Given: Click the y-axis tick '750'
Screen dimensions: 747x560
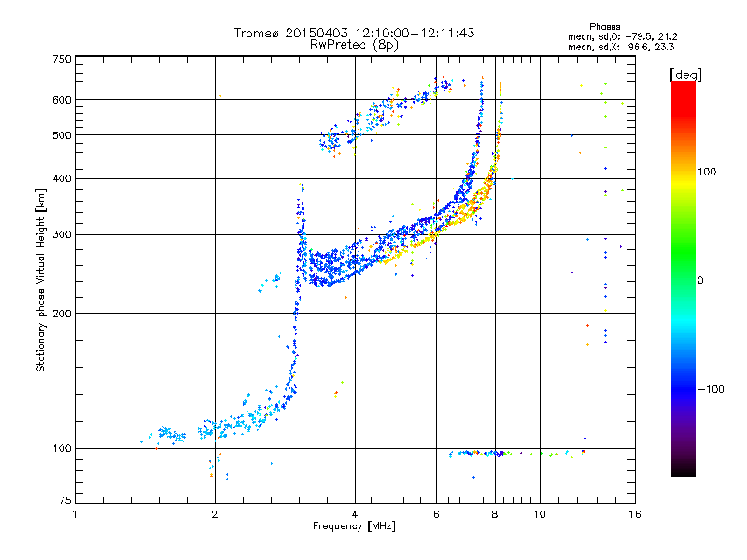Looking at the screenshot, I should click(x=62, y=59).
